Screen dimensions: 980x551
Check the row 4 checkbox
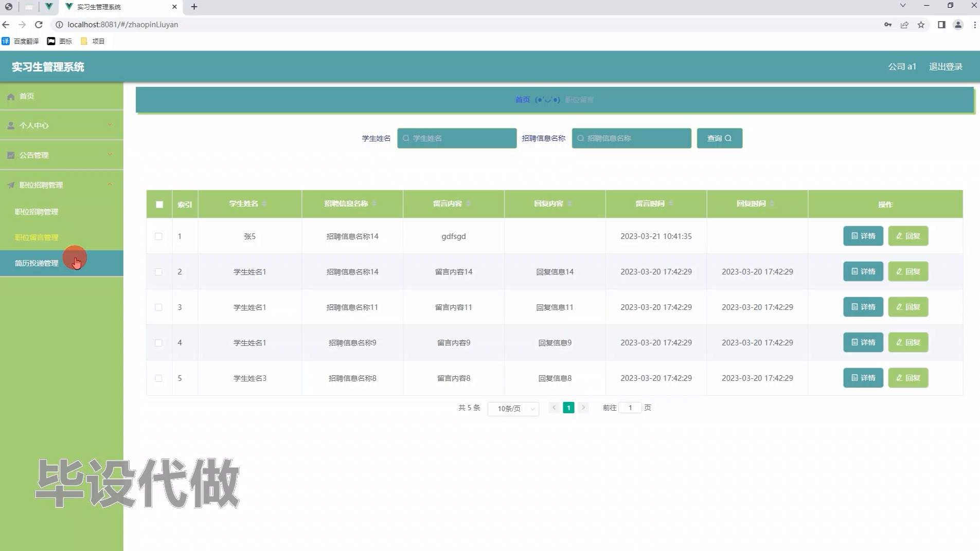tap(158, 343)
